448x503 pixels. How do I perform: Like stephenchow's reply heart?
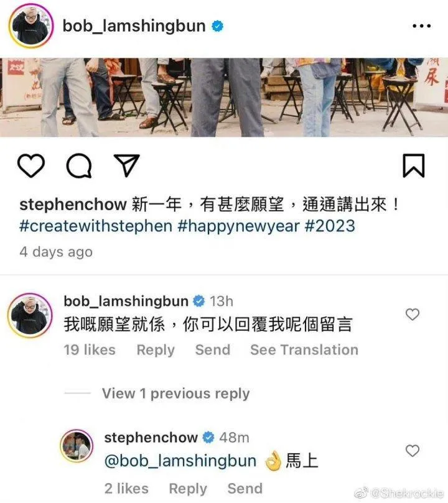pos(413,451)
